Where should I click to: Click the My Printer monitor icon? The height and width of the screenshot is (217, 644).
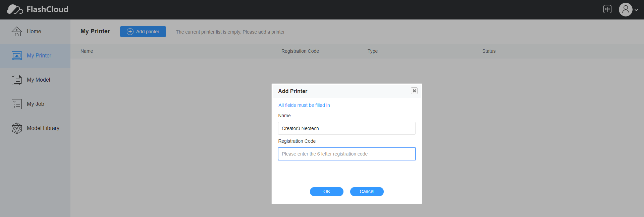[x=17, y=56]
